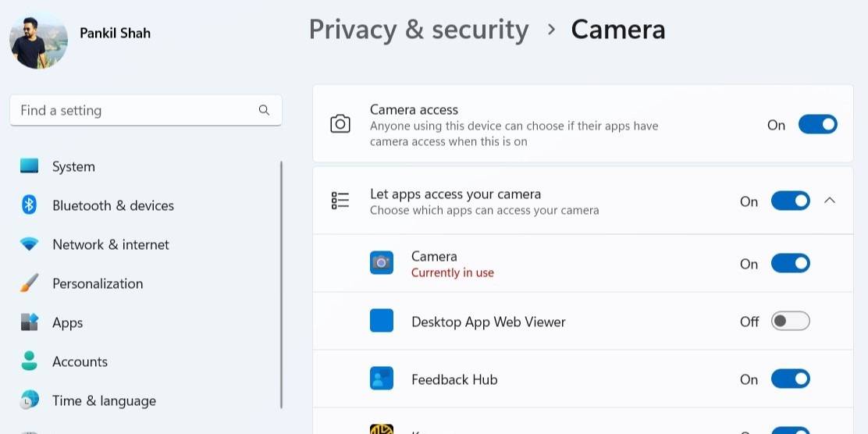Click the Feedback Hub app icon

pyautogui.click(x=382, y=379)
